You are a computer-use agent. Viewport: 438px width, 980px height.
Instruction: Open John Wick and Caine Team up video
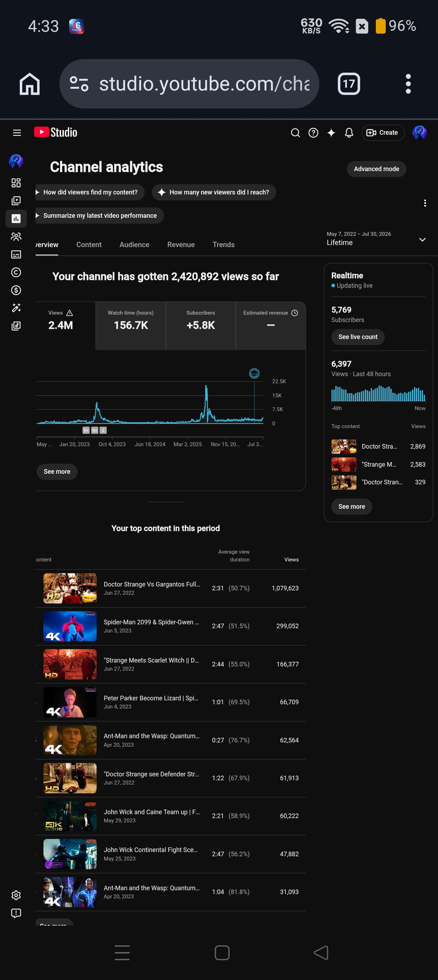pos(171,816)
